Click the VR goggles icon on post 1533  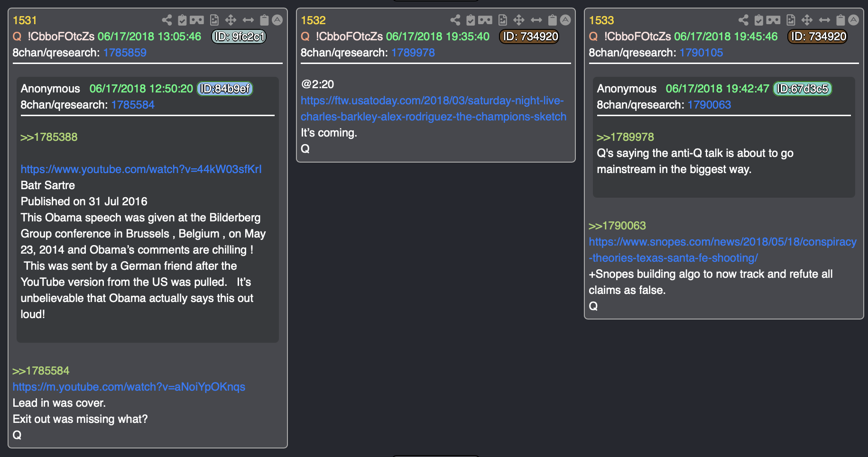[774, 20]
